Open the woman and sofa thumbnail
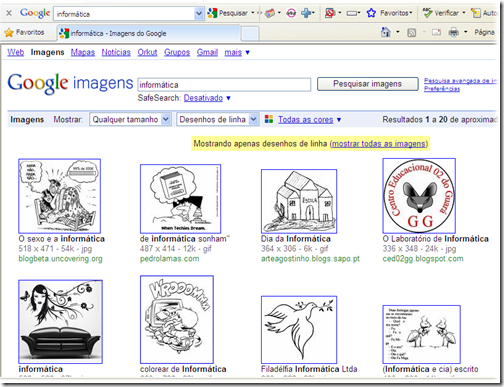Image resolution: width=504 pixels, height=387 pixels. point(60,322)
